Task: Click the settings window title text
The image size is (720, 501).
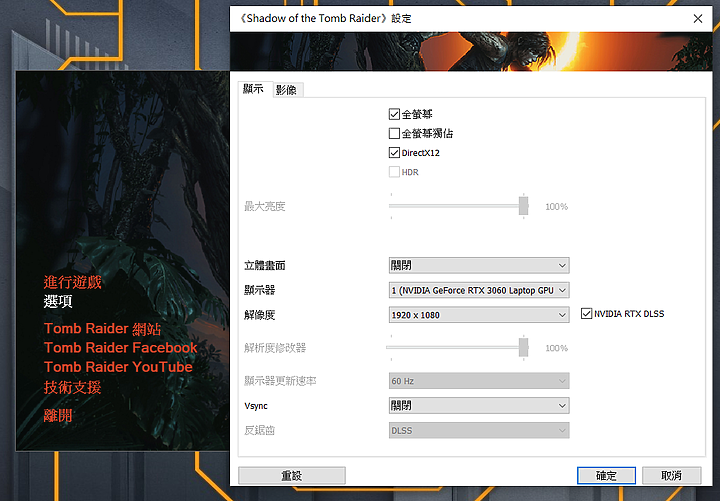Action: pyautogui.click(x=325, y=18)
